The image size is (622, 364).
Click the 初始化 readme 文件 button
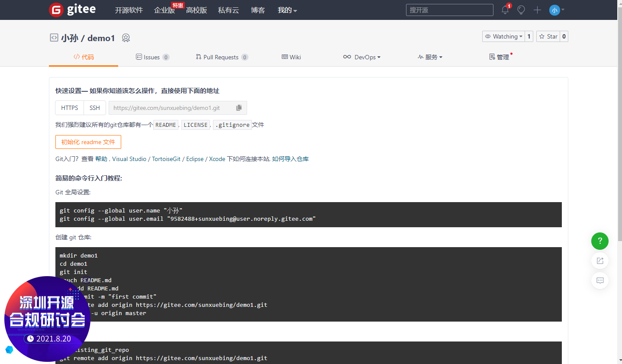click(88, 142)
